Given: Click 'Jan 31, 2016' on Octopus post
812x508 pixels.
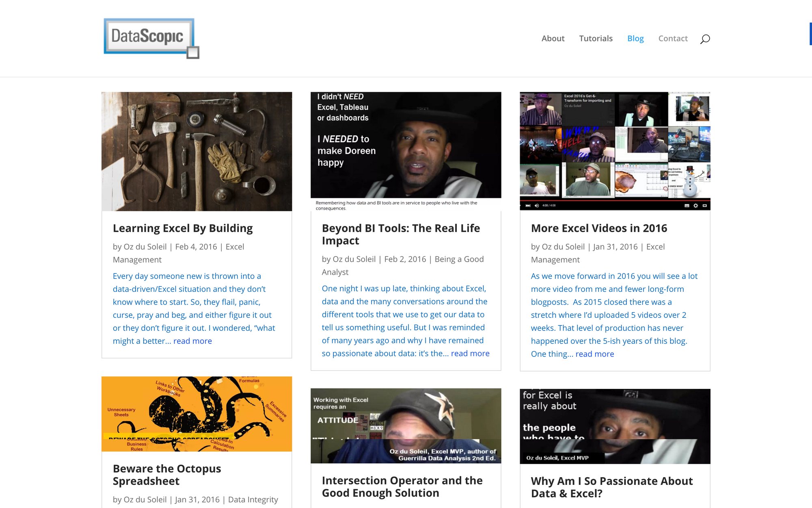Looking at the screenshot, I should (x=197, y=499).
